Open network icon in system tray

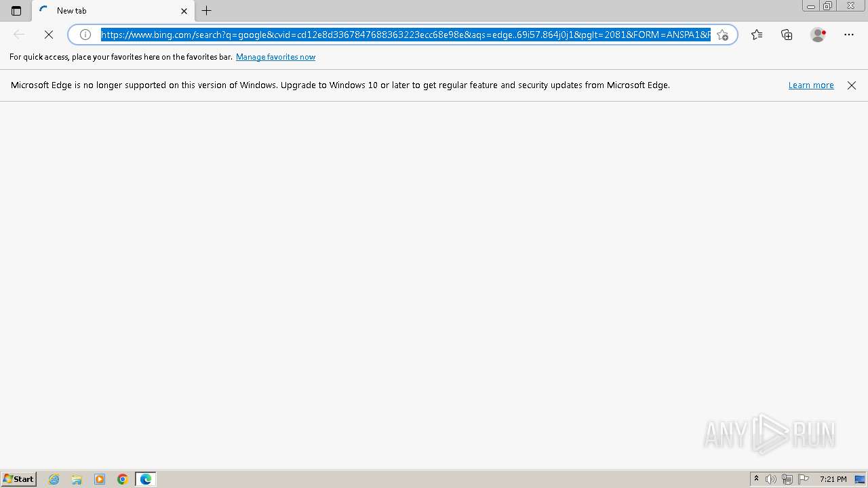click(787, 479)
